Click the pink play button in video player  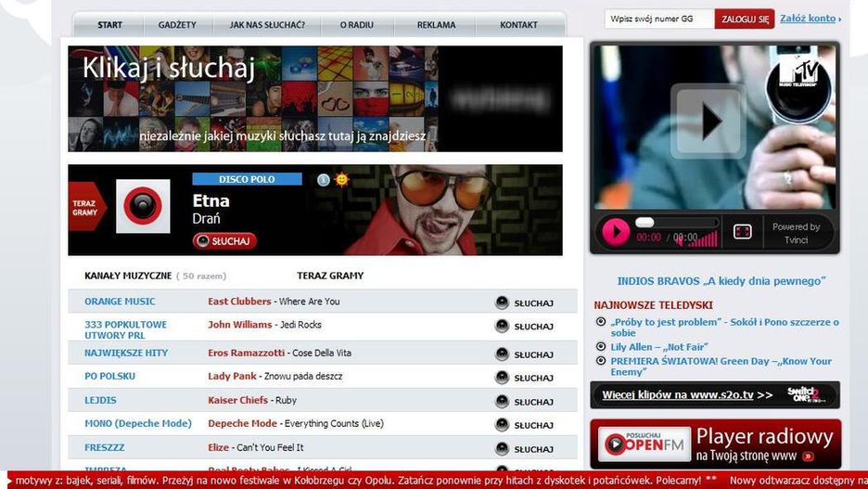coord(616,231)
